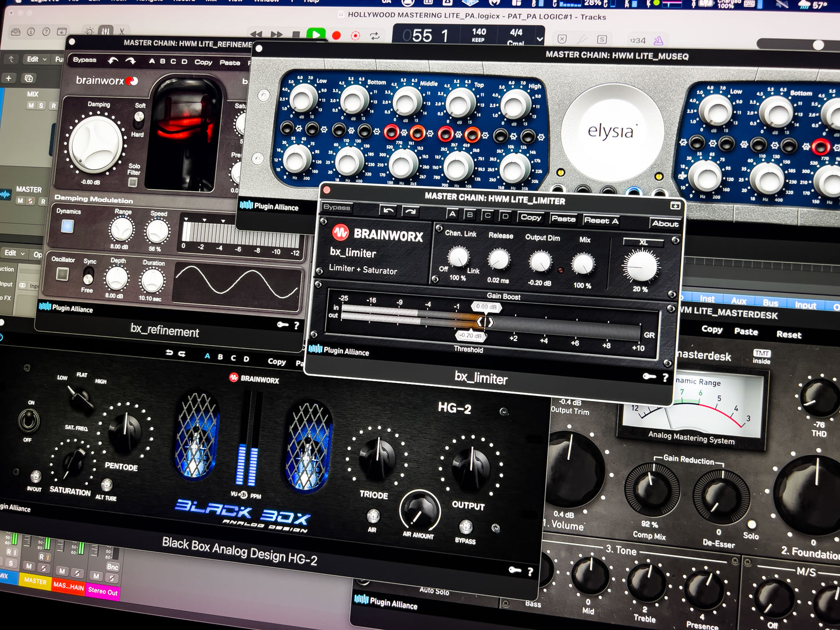Open help question mark in bx_limiter footer
The width and height of the screenshot is (840, 630).
(665, 378)
